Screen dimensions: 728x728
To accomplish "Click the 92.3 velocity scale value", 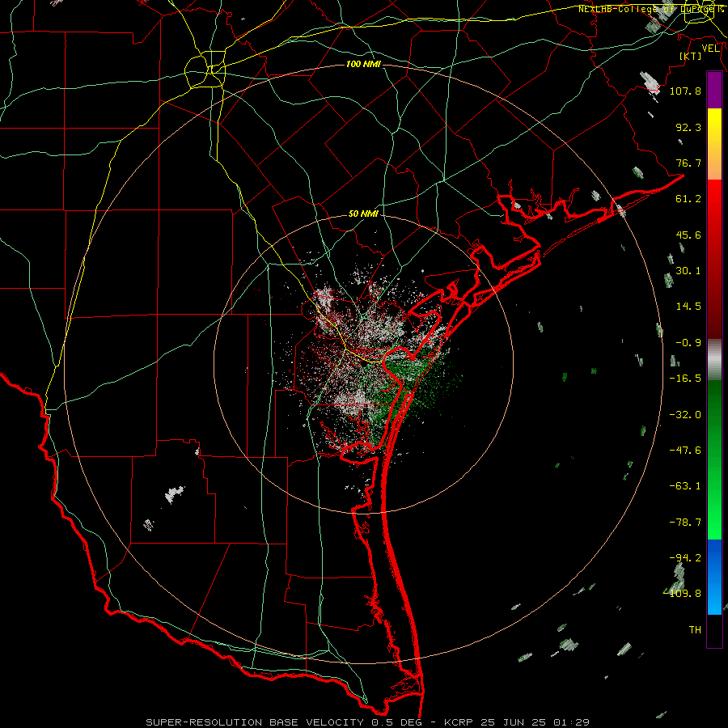I will tap(688, 127).
